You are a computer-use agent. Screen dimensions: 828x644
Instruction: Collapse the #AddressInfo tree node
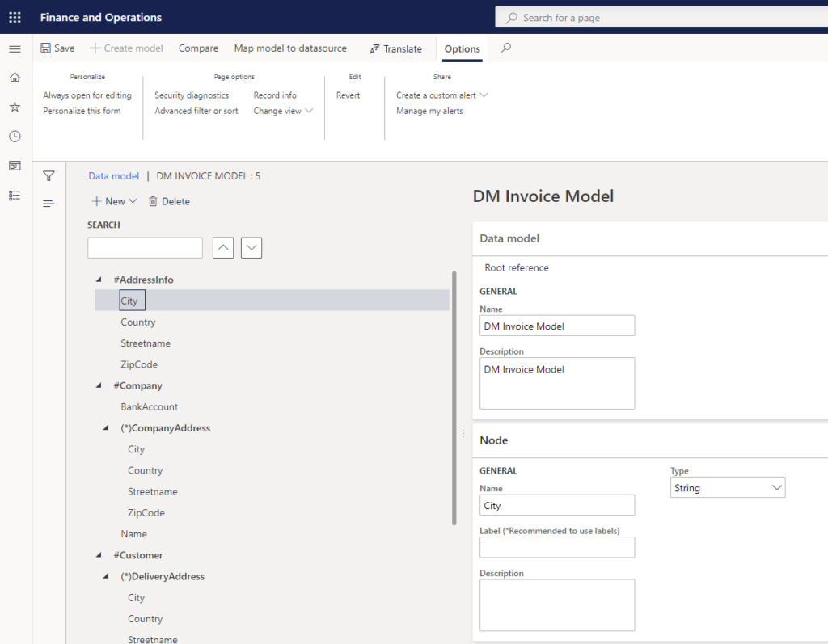[x=99, y=279]
